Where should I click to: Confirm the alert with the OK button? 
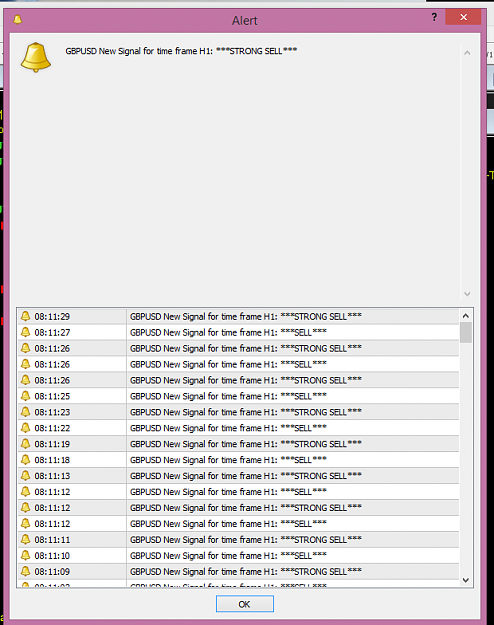pyautogui.click(x=245, y=604)
